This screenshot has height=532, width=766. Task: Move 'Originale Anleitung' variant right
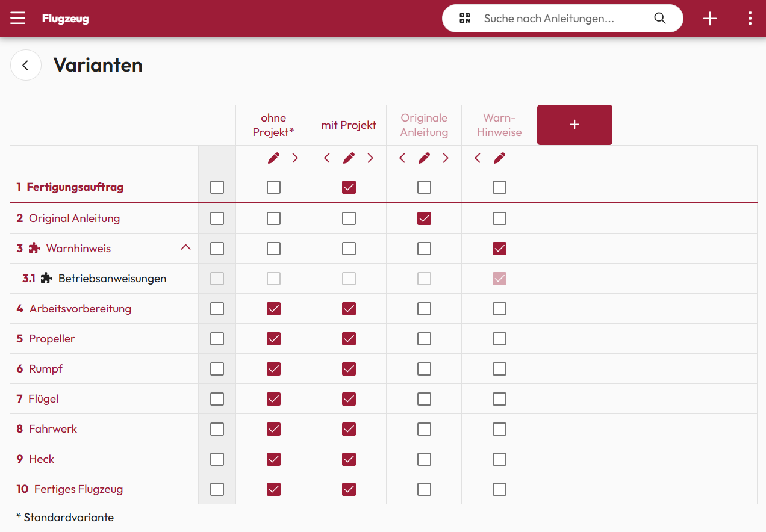click(x=446, y=158)
